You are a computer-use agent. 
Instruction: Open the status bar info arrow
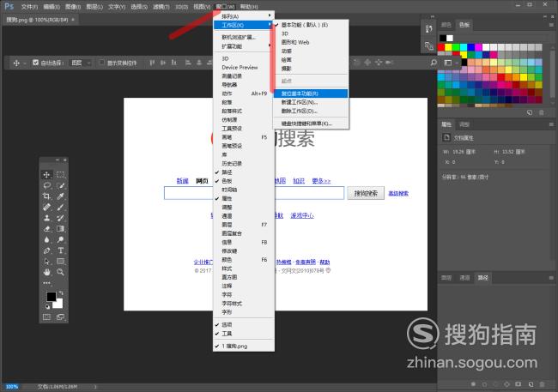tap(95, 387)
